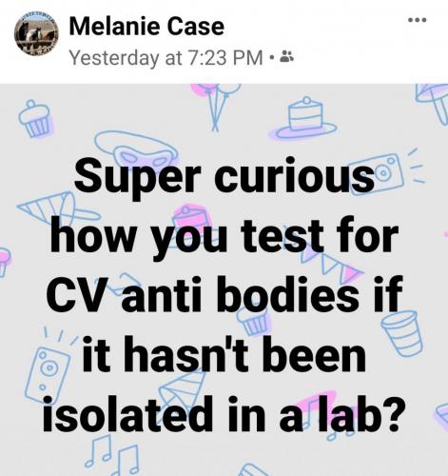The image size is (448, 476).
Task: Click the isolated in a lab? text
Action: coord(224,414)
